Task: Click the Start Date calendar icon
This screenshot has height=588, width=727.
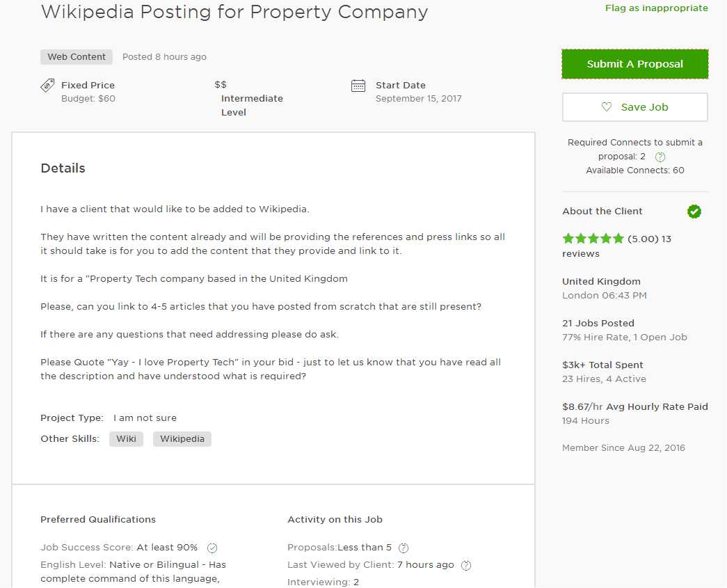Action: tap(358, 86)
